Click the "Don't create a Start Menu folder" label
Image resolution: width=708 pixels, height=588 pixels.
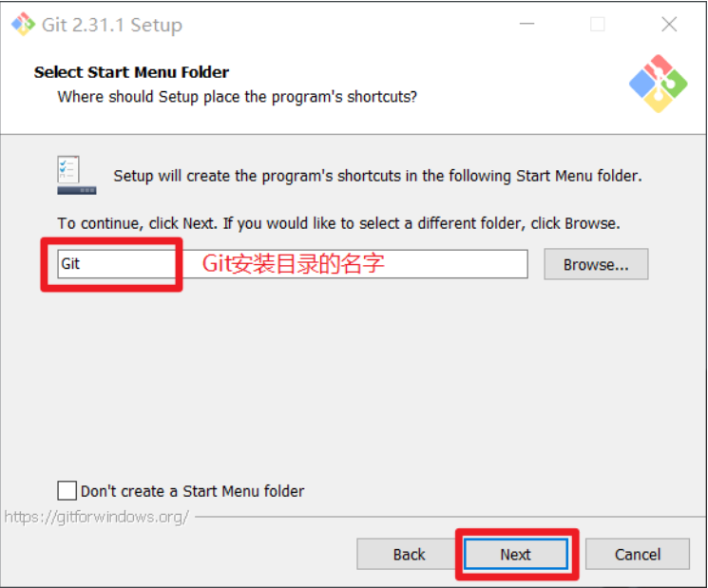tap(192, 491)
